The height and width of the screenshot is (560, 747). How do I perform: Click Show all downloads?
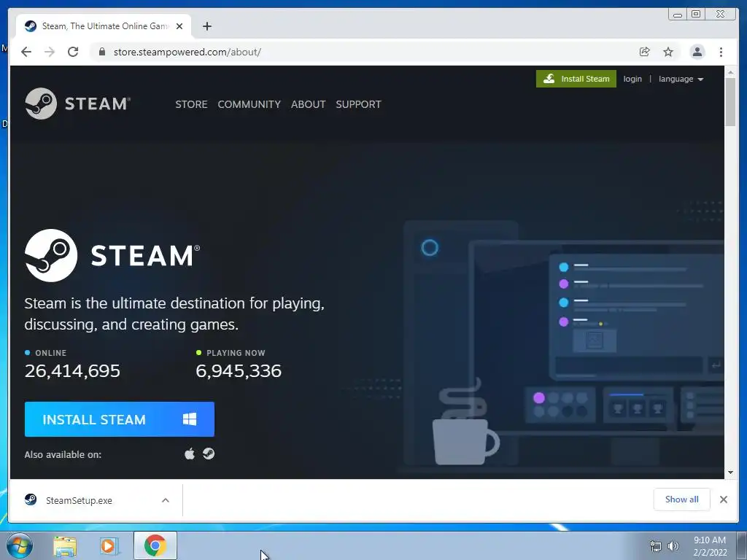coord(682,499)
